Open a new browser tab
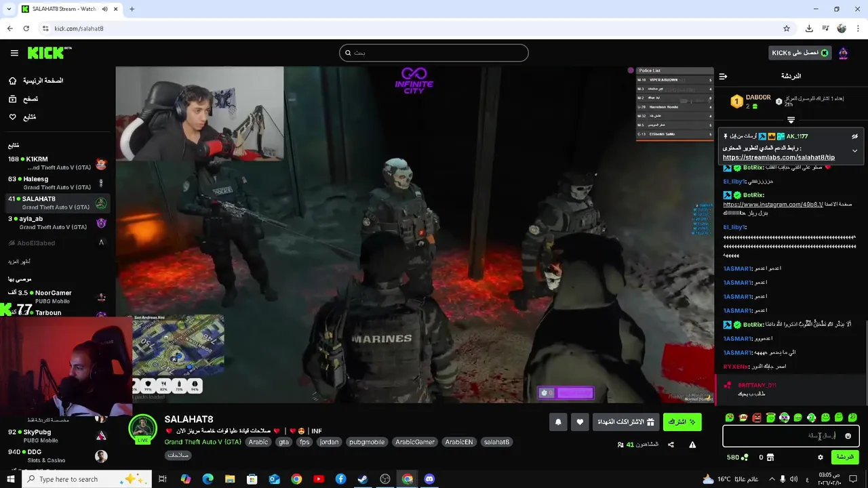Screen dimensions: 868x488 click(132, 9)
